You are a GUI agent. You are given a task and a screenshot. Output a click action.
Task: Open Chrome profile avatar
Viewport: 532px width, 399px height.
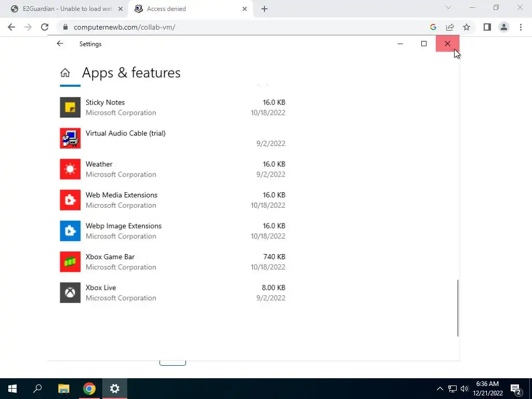pos(504,27)
